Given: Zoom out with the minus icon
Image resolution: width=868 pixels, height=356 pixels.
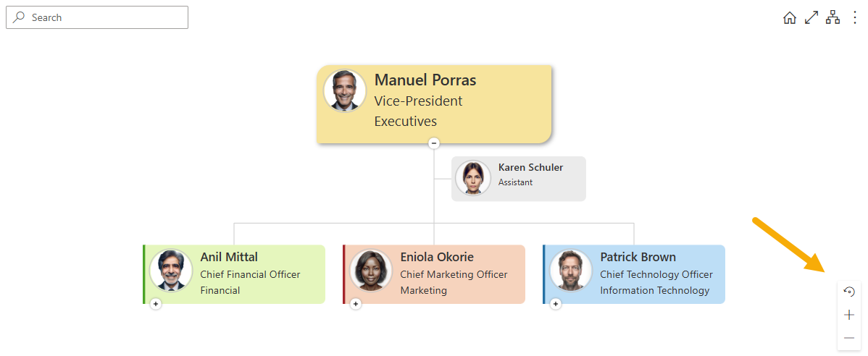Looking at the screenshot, I should coord(848,338).
